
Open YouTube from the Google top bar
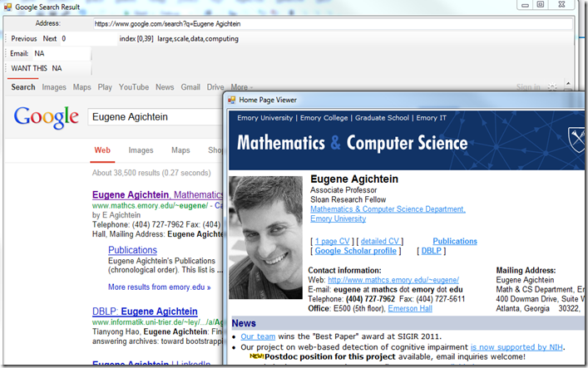pyautogui.click(x=133, y=87)
